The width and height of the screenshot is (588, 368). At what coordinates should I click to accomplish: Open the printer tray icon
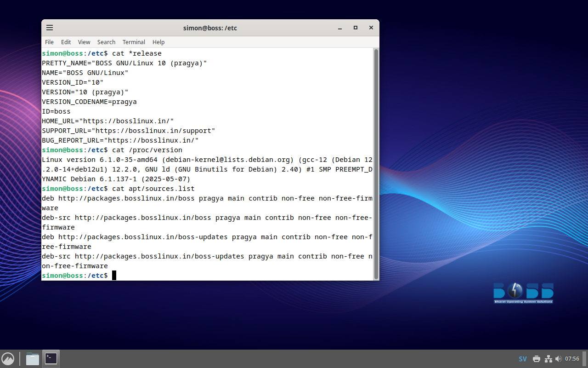click(x=537, y=359)
